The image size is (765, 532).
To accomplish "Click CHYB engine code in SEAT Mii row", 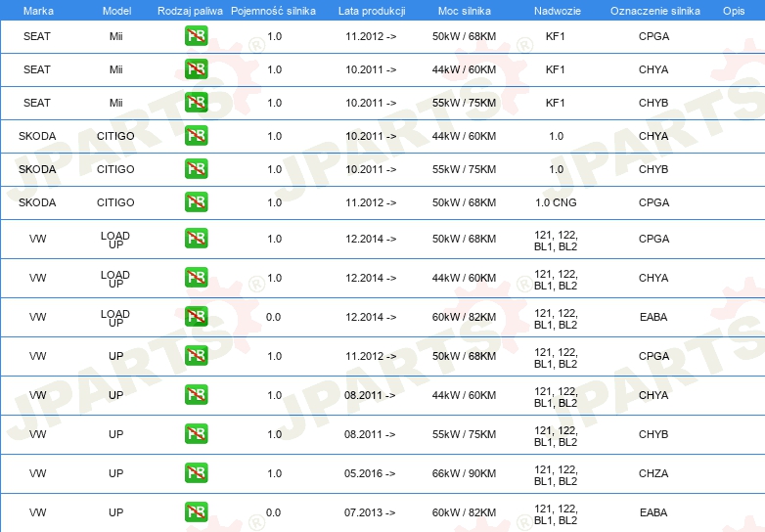I will pos(653,103).
